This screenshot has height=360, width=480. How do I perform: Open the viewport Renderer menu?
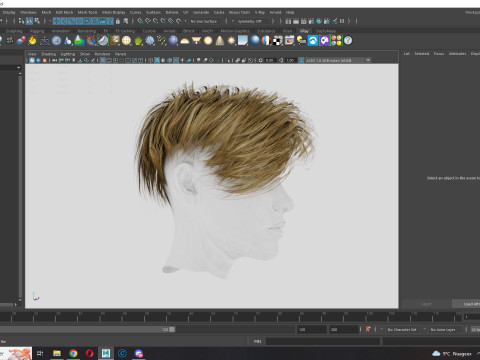pos(102,54)
